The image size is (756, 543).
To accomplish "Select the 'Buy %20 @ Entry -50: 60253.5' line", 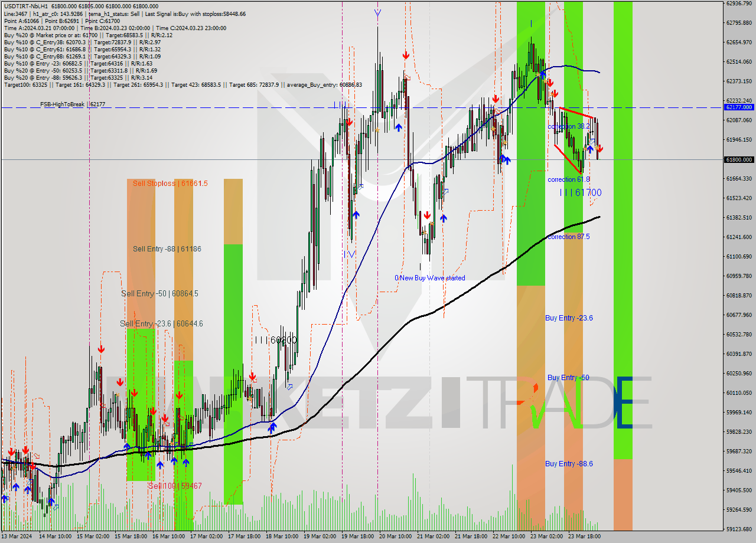I will (x=80, y=70).
